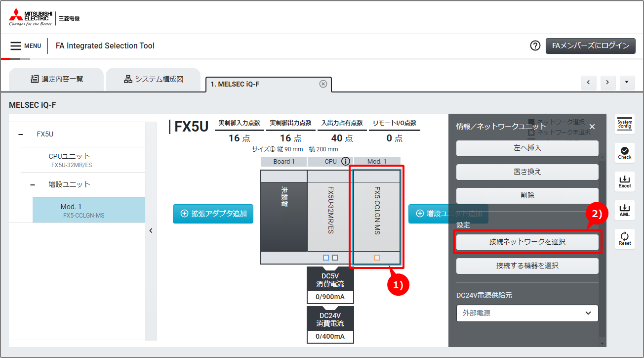Export via the Excel download icon
This screenshot has height=358, width=644.
(625, 181)
